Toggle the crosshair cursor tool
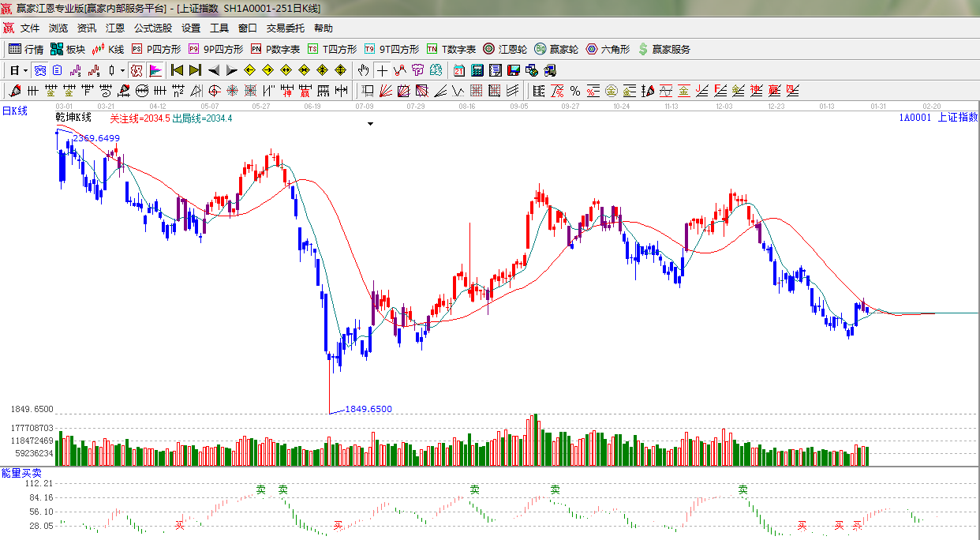 tap(382, 70)
